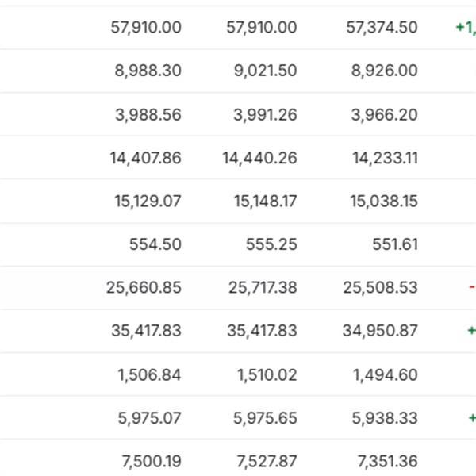Select the 8,988.30 value
This screenshot has height=476, width=476.
coord(148,71)
